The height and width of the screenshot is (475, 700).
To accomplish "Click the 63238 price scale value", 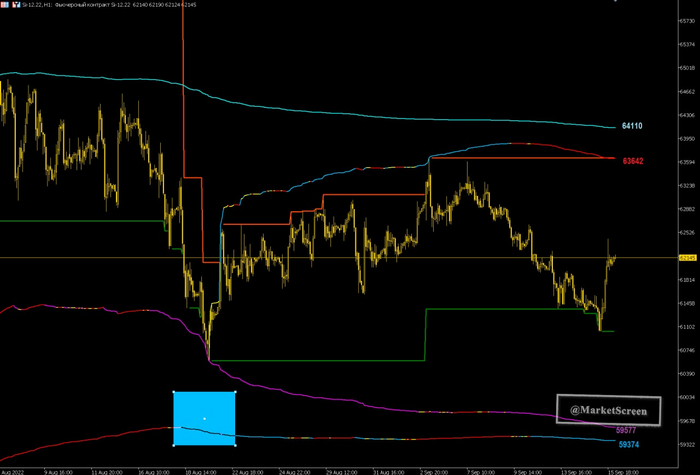I will tap(688, 185).
